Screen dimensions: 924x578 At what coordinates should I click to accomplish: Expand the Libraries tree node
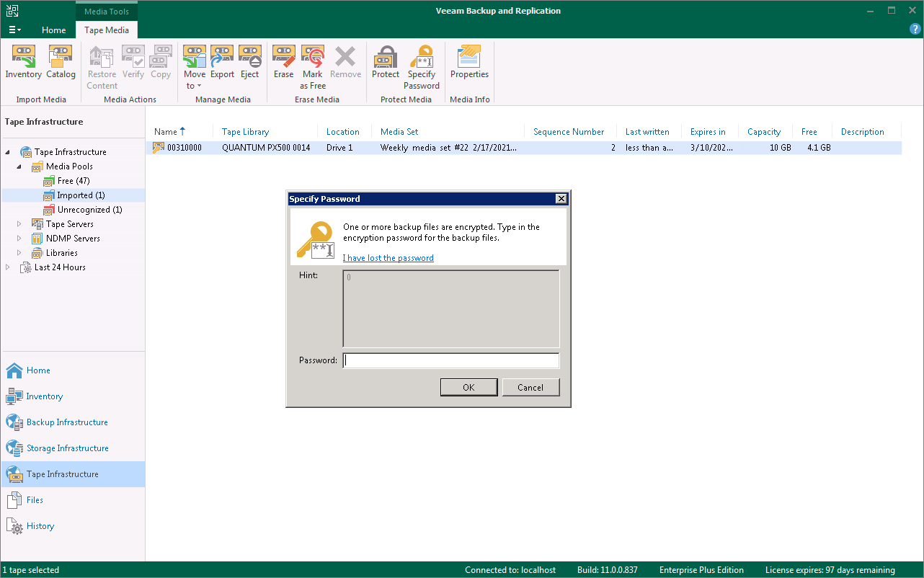tap(19, 253)
